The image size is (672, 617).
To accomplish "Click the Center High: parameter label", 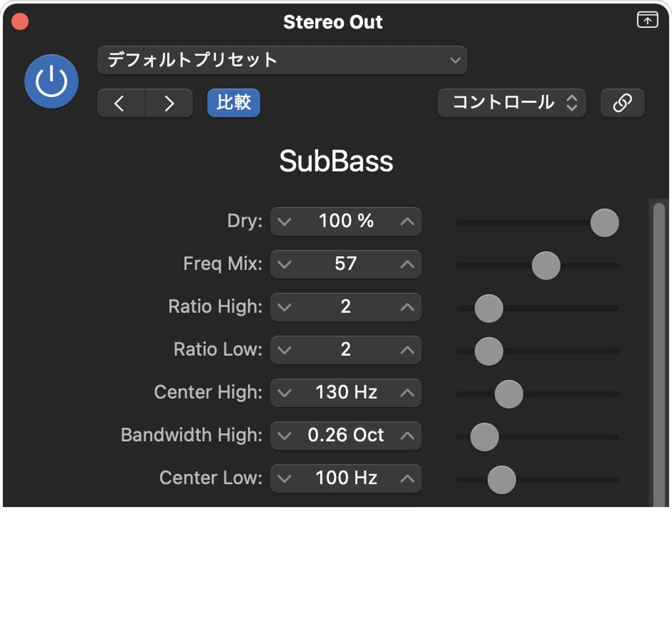I will coord(208,392).
